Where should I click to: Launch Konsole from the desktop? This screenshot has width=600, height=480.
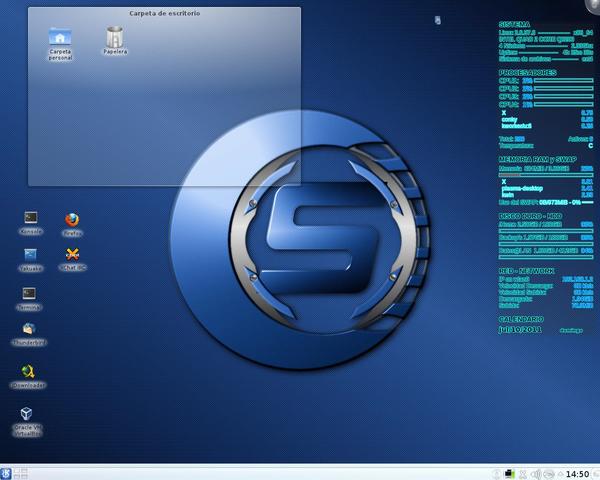point(31,223)
